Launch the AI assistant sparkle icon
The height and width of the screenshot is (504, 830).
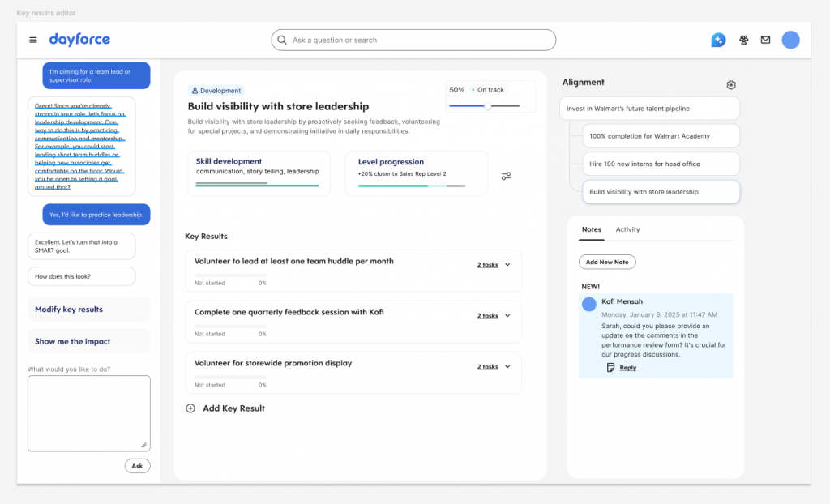[x=718, y=40]
